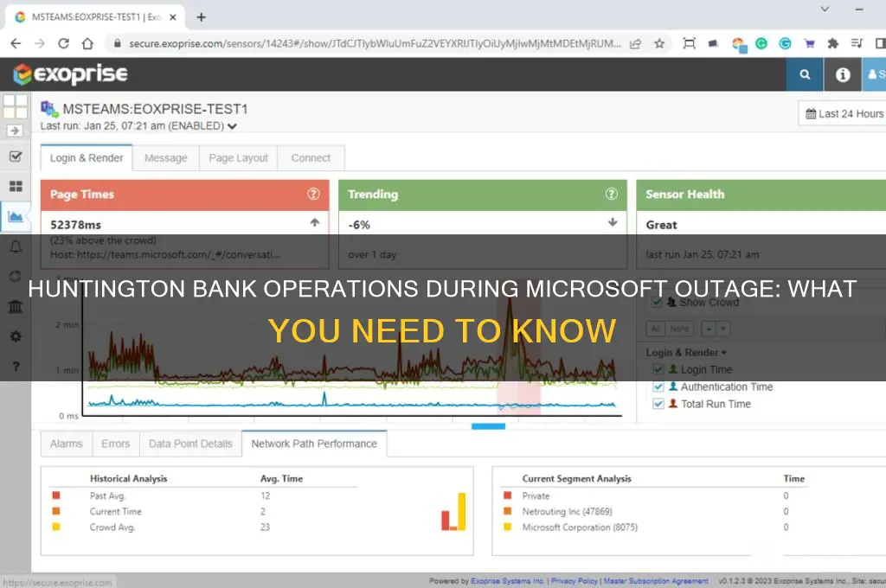
Task: Reload the page with refresh icon
Action: point(63,43)
